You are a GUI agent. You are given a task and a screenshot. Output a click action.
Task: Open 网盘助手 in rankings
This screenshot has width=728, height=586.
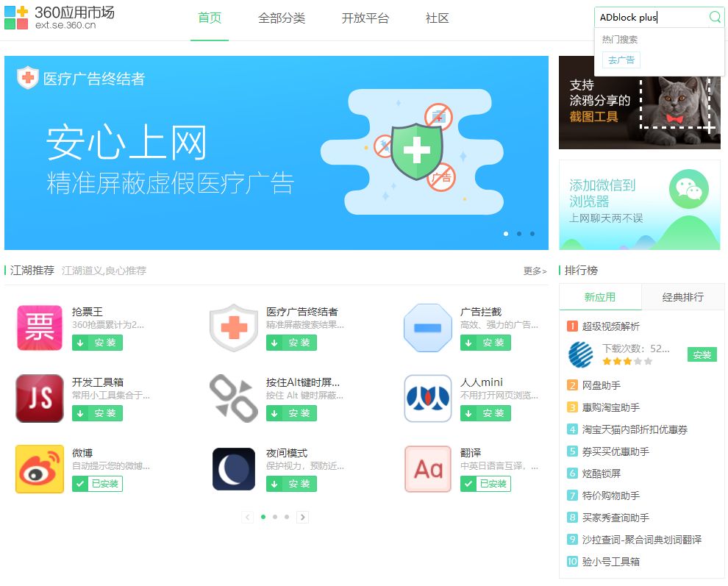point(602,385)
